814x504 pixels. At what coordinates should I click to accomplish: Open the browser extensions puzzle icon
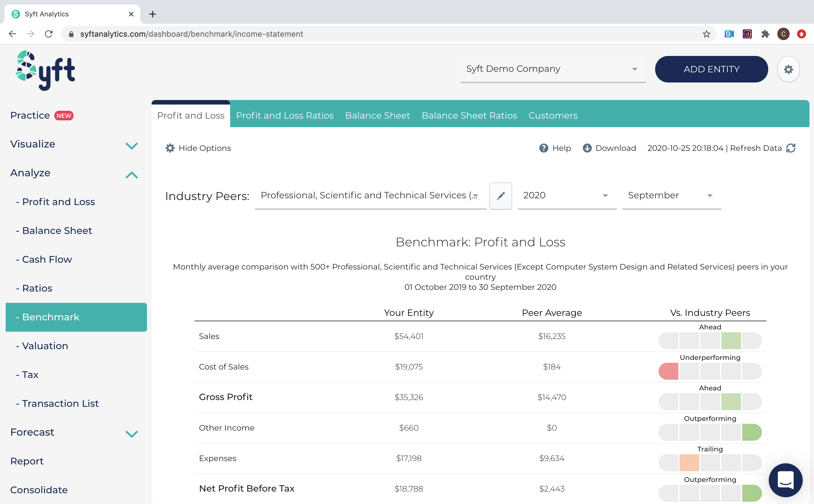(x=765, y=34)
